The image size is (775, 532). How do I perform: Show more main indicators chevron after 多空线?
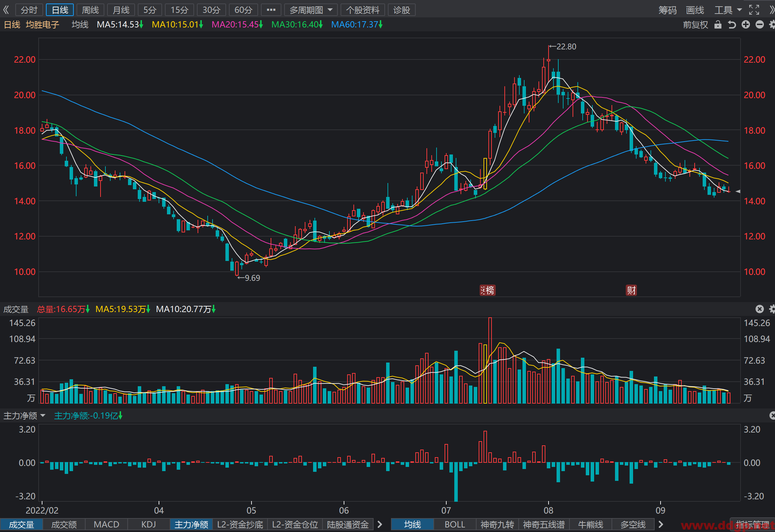pos(661,525)
